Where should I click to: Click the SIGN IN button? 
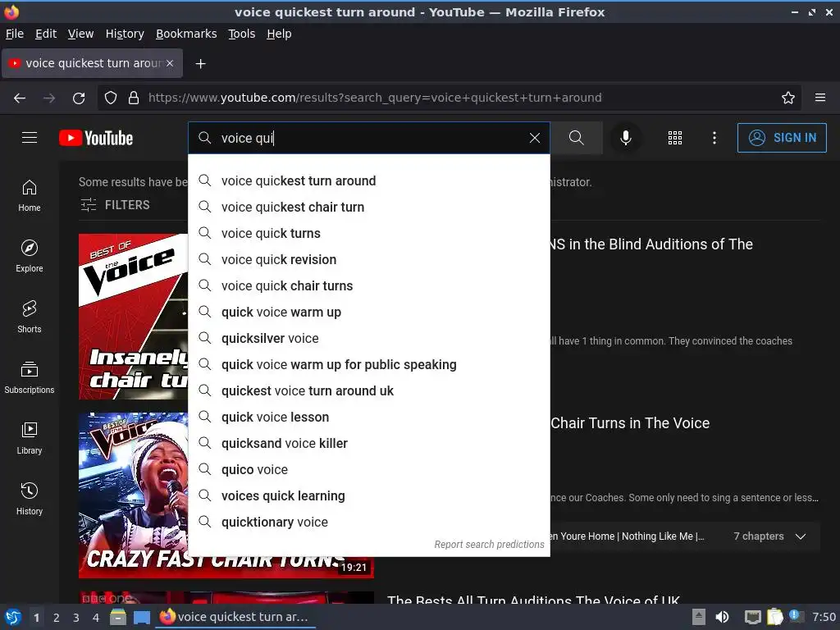(782, 138)
